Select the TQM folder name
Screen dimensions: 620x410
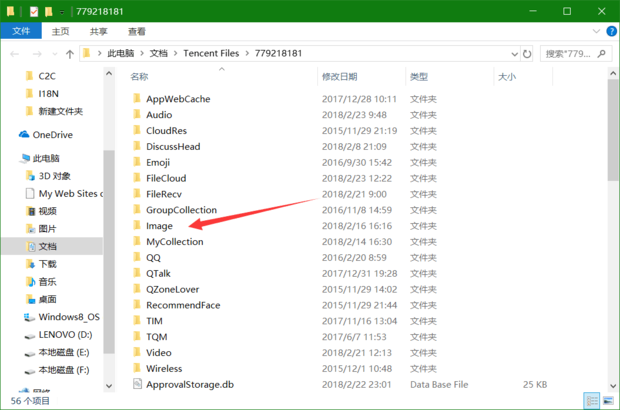point(157,337)
